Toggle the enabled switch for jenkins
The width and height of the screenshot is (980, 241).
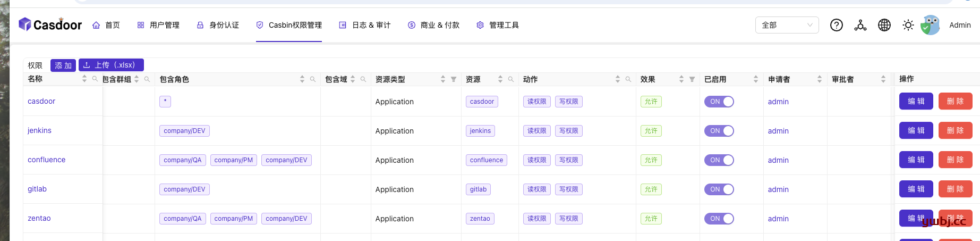pos(719,131)
